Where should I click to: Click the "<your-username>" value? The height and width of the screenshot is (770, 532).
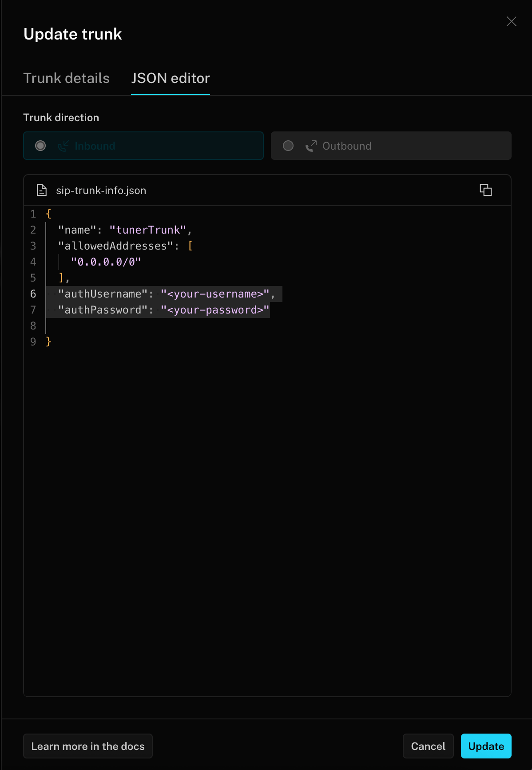tap(215, 294)
